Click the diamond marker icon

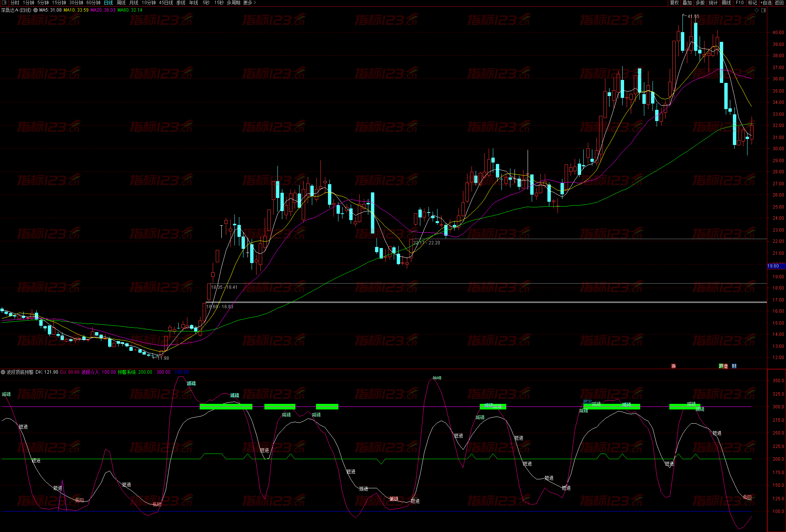[x=756, y=10]
